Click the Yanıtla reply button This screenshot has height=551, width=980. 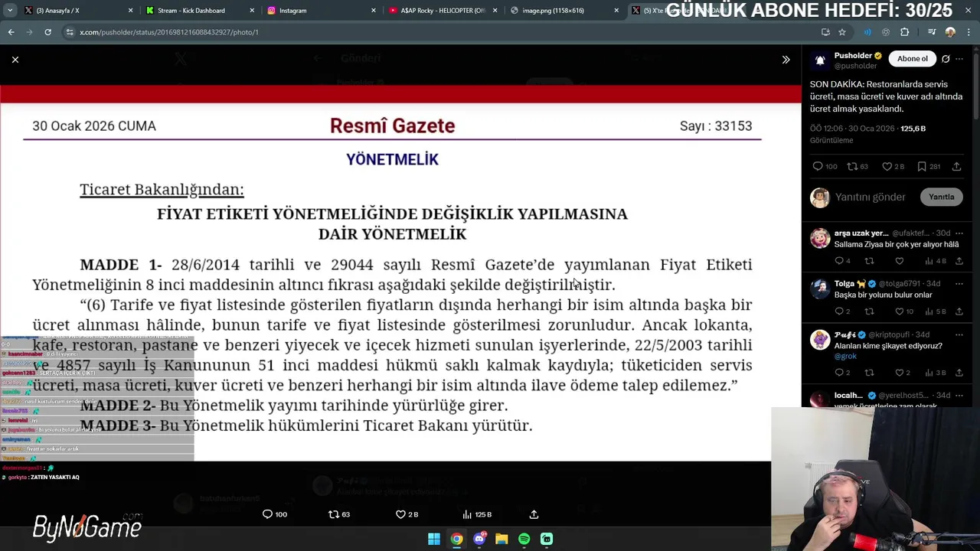point(941,197)
